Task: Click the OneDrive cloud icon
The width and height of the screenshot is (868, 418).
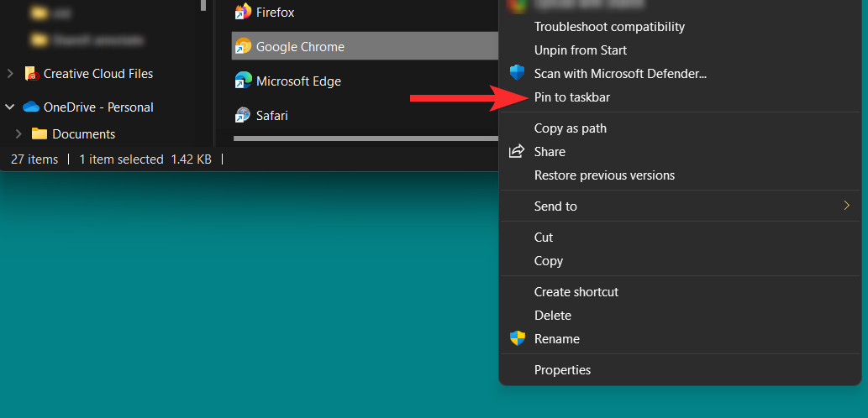Action: [x=32, y=107]
